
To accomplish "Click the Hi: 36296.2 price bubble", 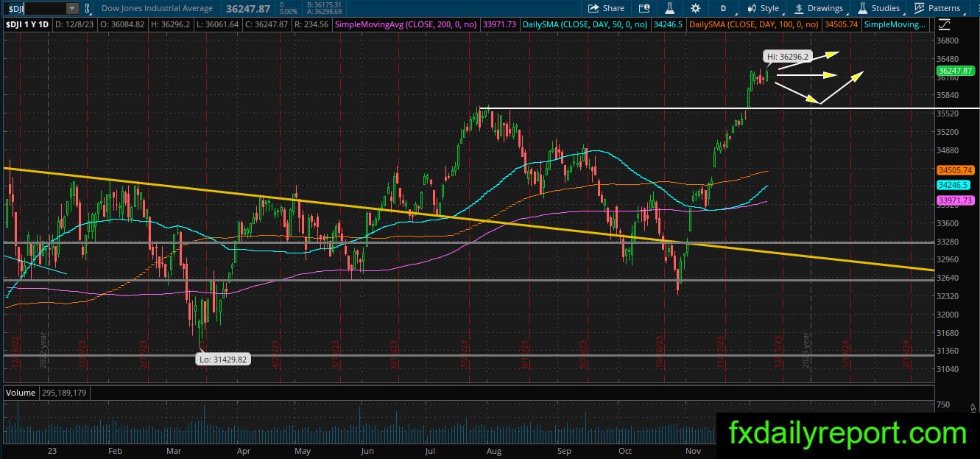I will (787, 56).
